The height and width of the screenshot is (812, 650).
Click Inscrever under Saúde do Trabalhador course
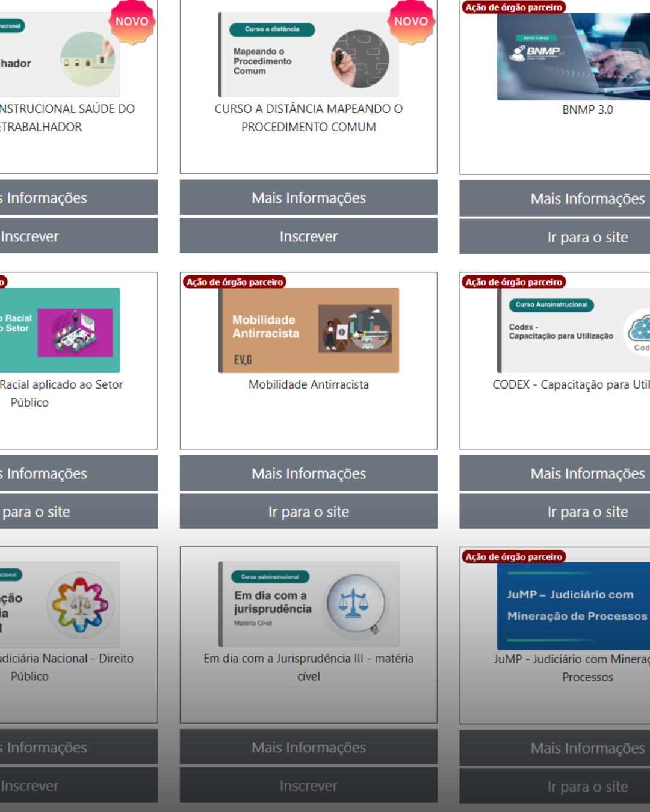(x=79, y=236)
